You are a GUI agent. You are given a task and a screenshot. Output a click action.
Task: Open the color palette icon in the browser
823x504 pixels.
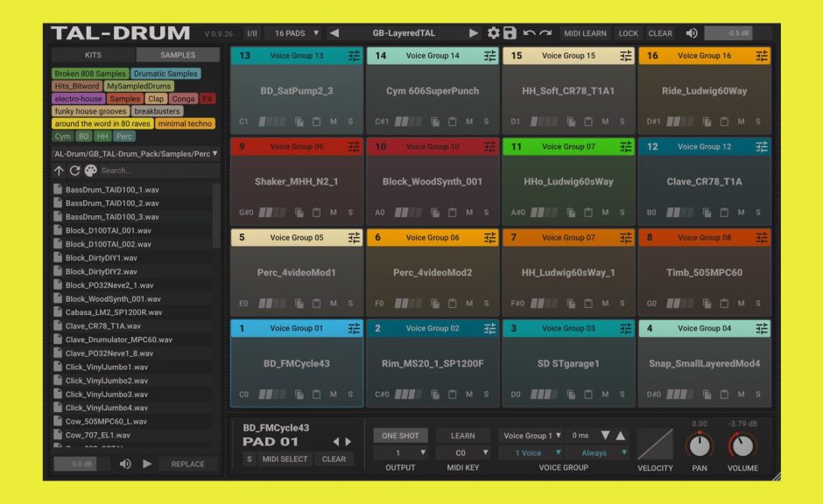[90, 171]
